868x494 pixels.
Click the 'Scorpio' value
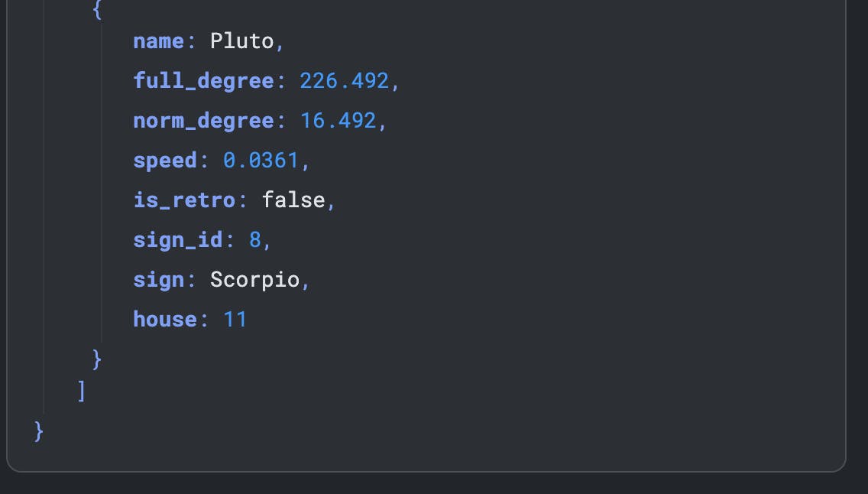point(255,279)
